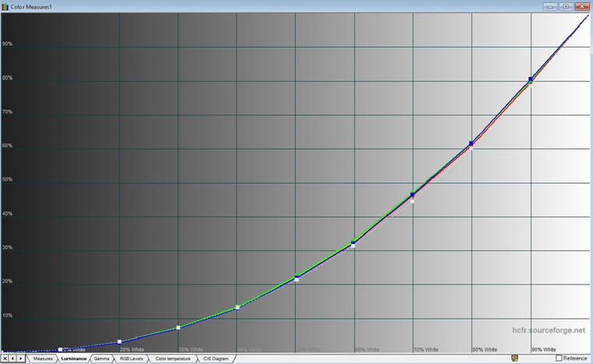Minimize the Color Measures1 window
This screenshot has height=364, width=593.
click(550, 6)
